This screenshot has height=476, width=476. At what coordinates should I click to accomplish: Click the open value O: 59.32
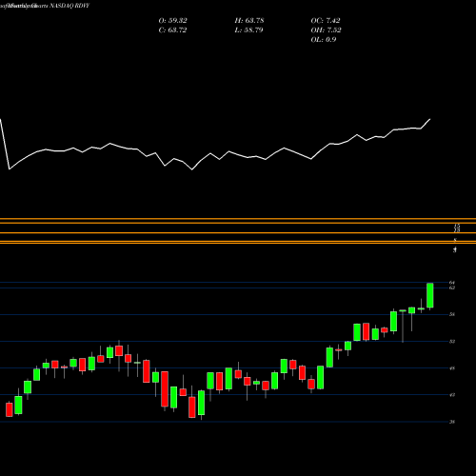click(172, 21)
